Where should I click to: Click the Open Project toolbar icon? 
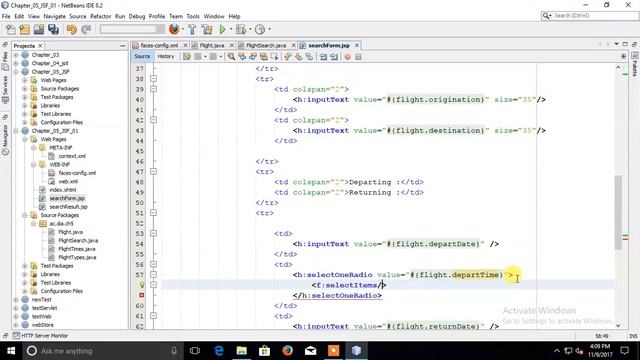(39, 29)
